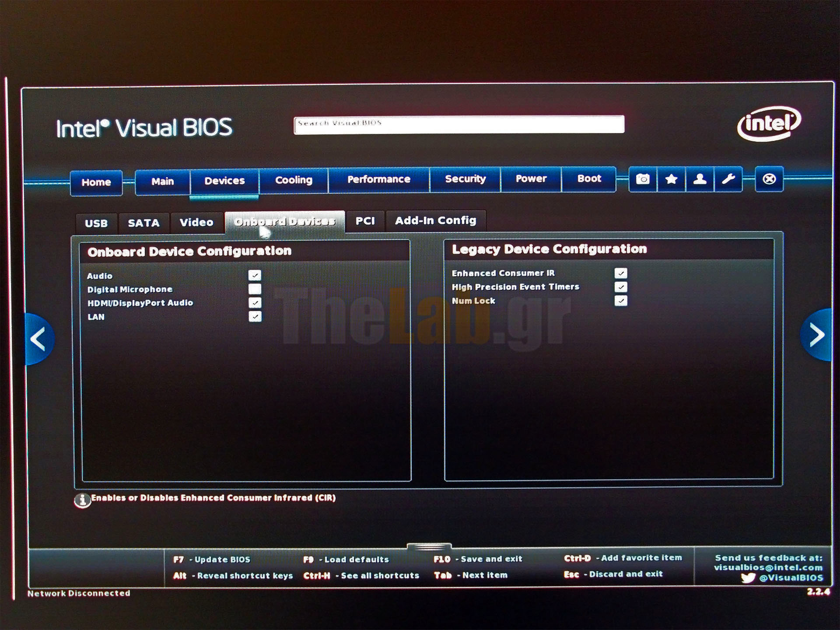Click the info icon beside help text
This screenshot has height=630, width=840.
pos(82,500)
